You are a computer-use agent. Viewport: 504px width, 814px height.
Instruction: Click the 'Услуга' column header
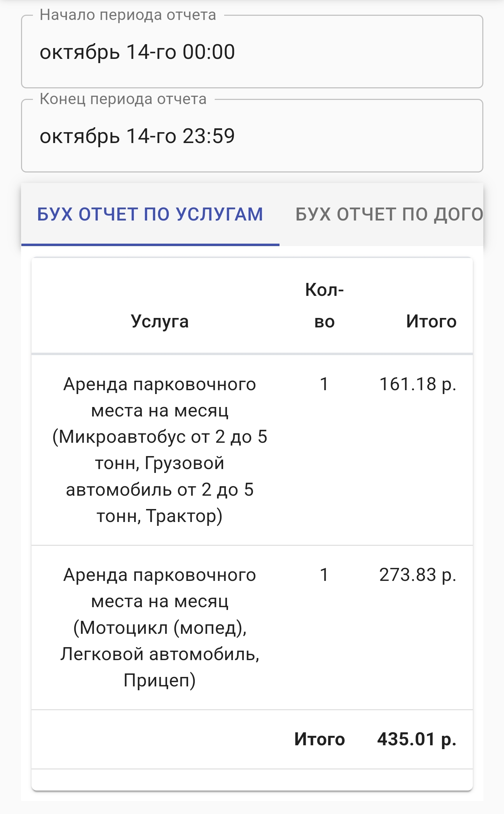pyautogui.click(x=160, y=321)
